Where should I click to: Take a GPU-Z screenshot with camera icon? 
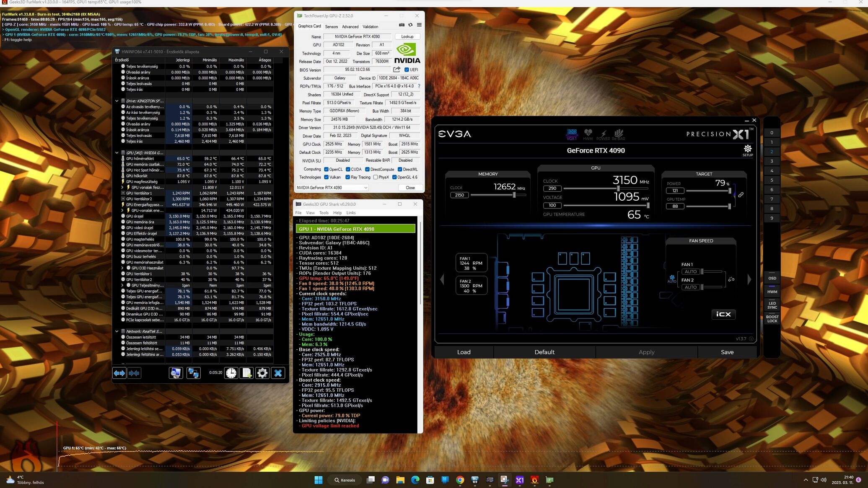[402, 25]
